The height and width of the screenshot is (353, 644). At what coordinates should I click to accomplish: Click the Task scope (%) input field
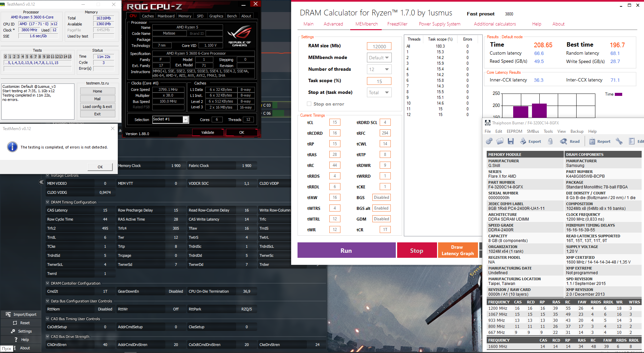click(x=379, y=81)
